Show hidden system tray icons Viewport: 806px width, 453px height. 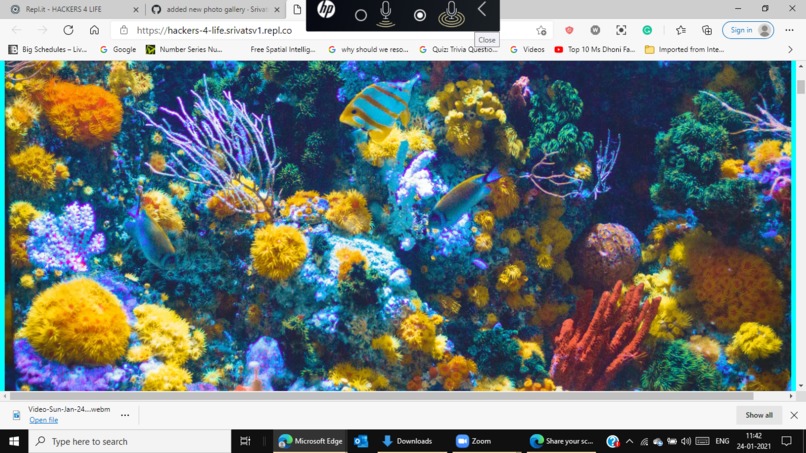[x=629, y=441]
